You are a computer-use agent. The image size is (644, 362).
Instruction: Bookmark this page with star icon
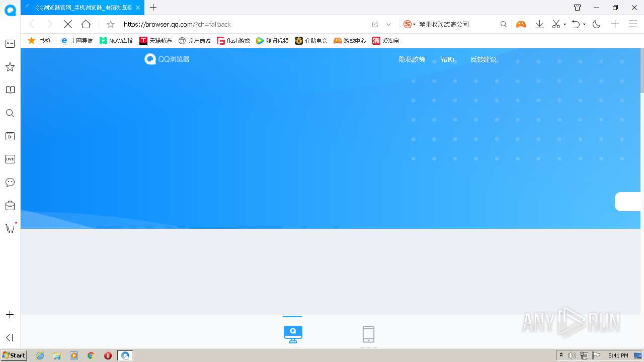point(111,24)
